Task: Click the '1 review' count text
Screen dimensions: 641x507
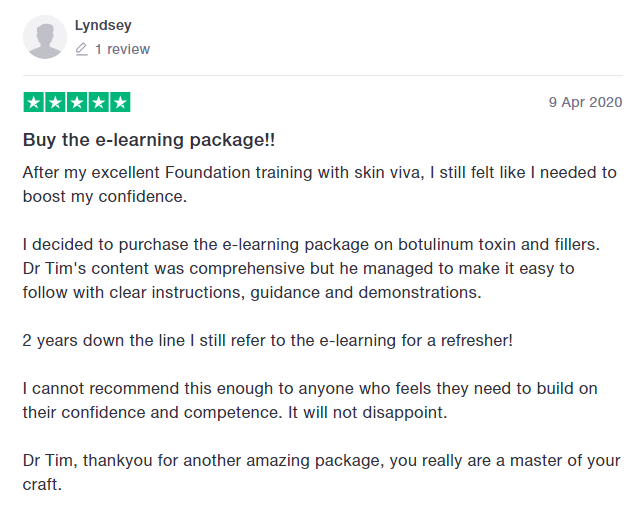Action: (x=123, y=49)
